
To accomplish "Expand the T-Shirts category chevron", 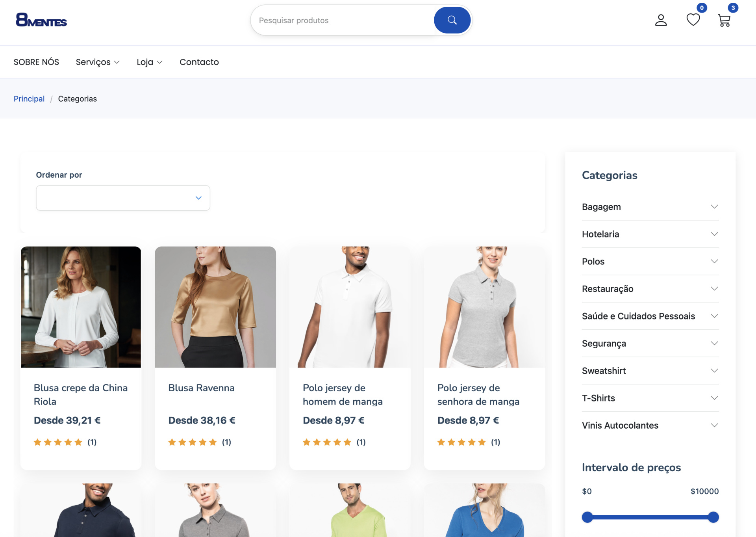I will (714, 398).
